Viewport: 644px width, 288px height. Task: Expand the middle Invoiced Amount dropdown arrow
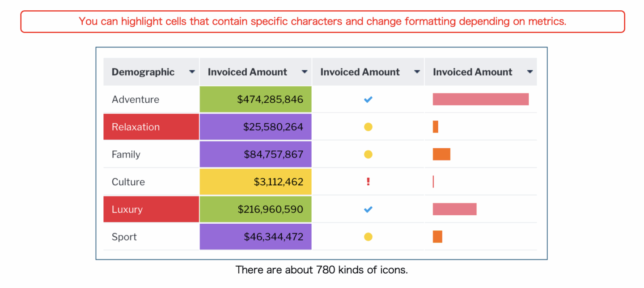coord(417,71)
